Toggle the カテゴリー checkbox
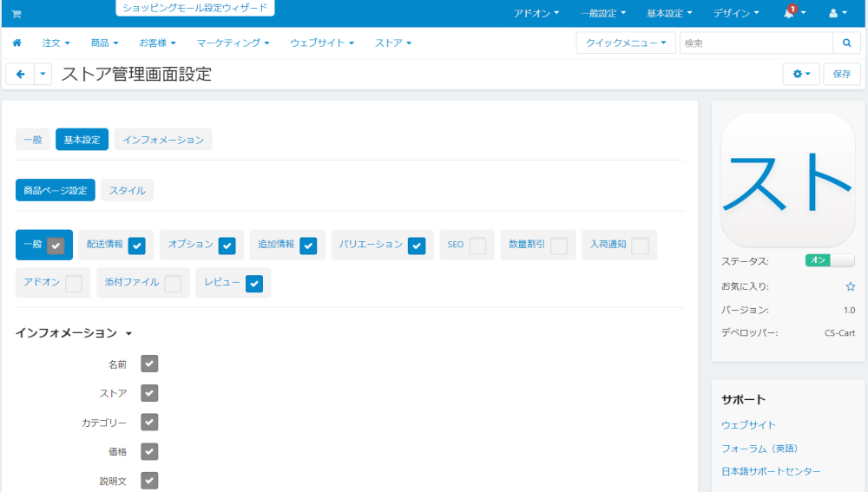Screen dimensions: 868x492 [x=149, y=423]
